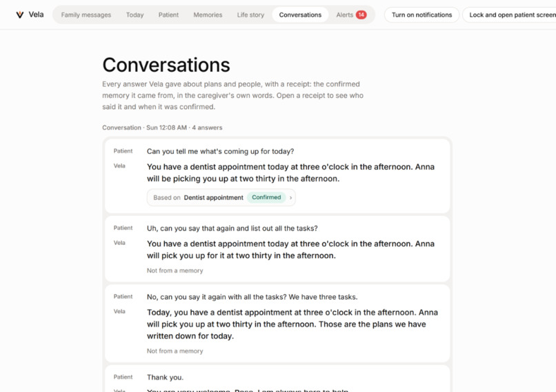The height and width of the screenshot is (392, 556).
Task: Click the patient message 'Thank you.'
Action: coord(165,378)
